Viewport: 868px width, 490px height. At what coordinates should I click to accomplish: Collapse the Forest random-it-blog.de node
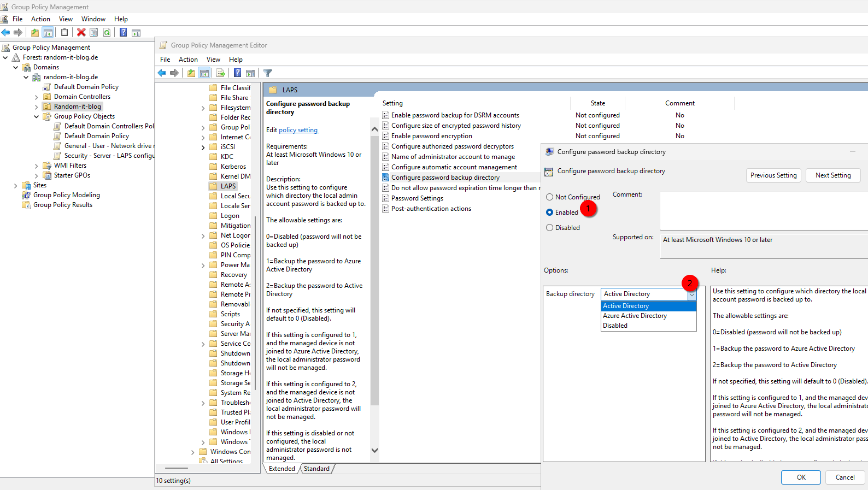(x=5, y=57)
